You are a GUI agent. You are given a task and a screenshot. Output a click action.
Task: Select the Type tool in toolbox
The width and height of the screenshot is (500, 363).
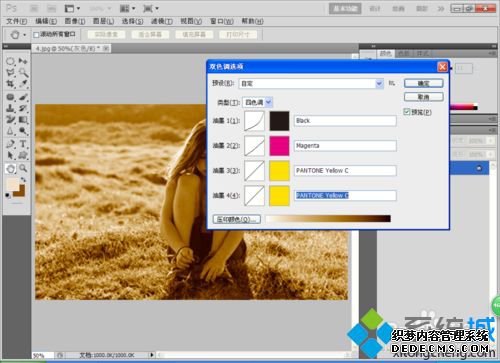click(23, 144)
